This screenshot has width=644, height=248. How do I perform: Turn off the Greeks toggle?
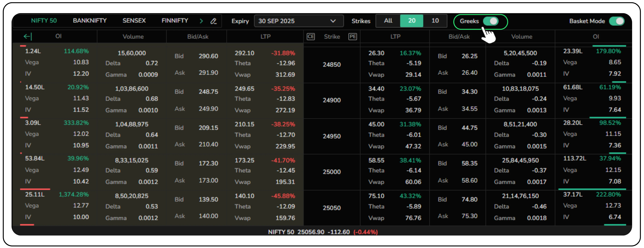pos(491,21)
